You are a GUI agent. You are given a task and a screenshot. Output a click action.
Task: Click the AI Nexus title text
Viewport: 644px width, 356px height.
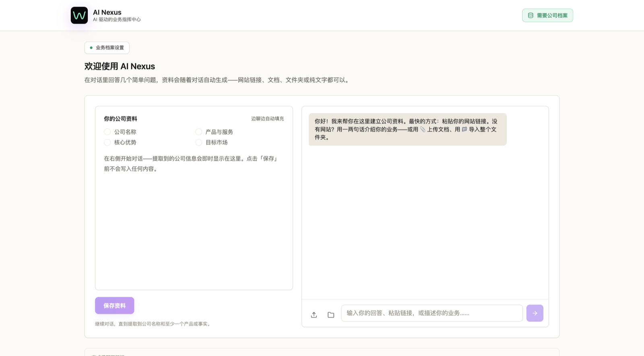pos(107,12)
